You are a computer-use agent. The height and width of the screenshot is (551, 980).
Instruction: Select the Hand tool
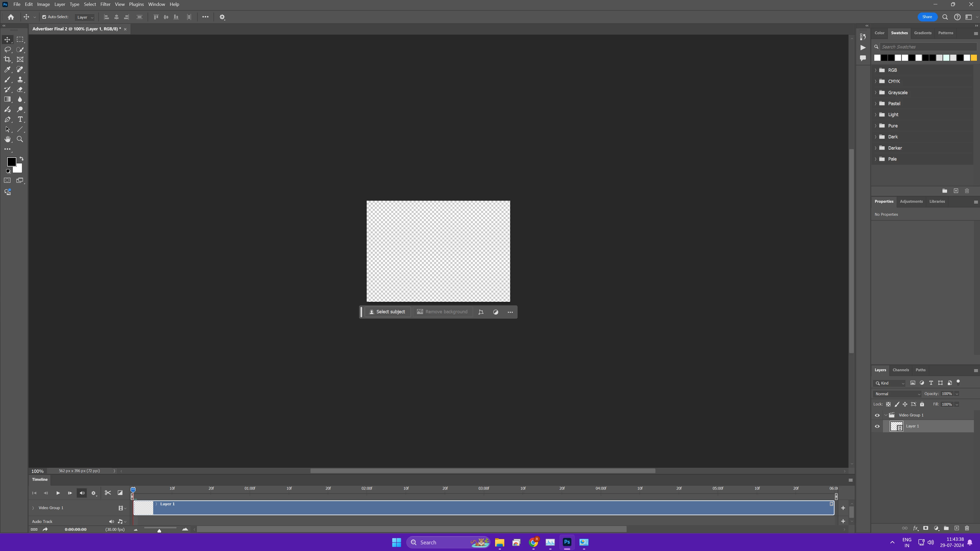pyautogui.click(x=7, y=139)
